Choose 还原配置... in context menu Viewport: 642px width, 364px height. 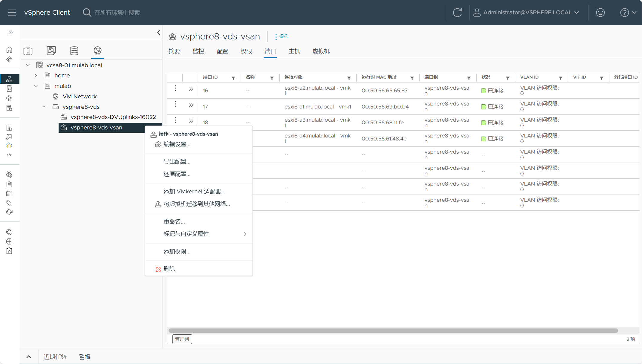click(x=199, y=174)
